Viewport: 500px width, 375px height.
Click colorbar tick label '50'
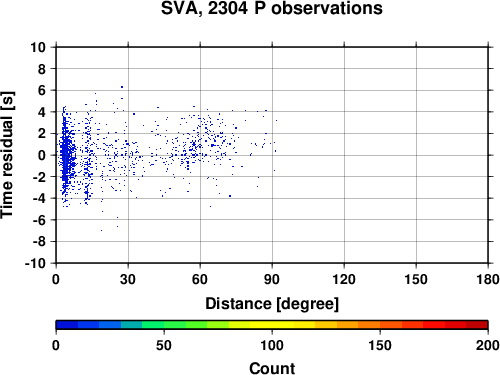[164, 345]
